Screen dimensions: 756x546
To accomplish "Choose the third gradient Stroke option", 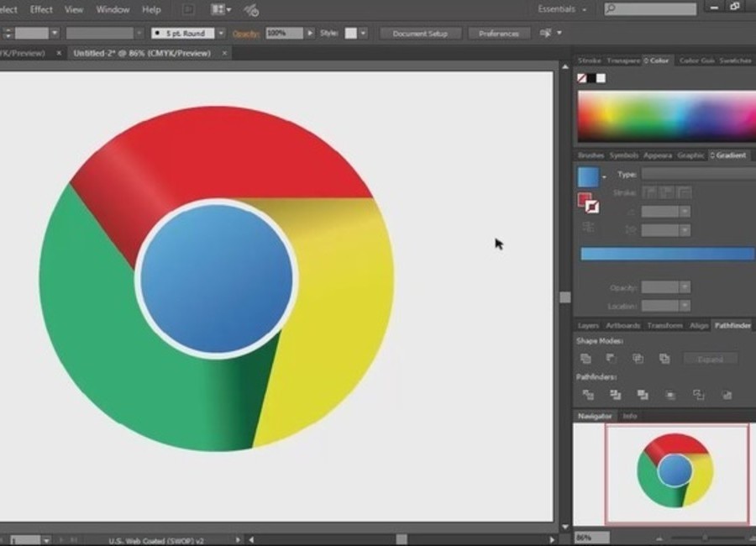I will click(684, 193).
